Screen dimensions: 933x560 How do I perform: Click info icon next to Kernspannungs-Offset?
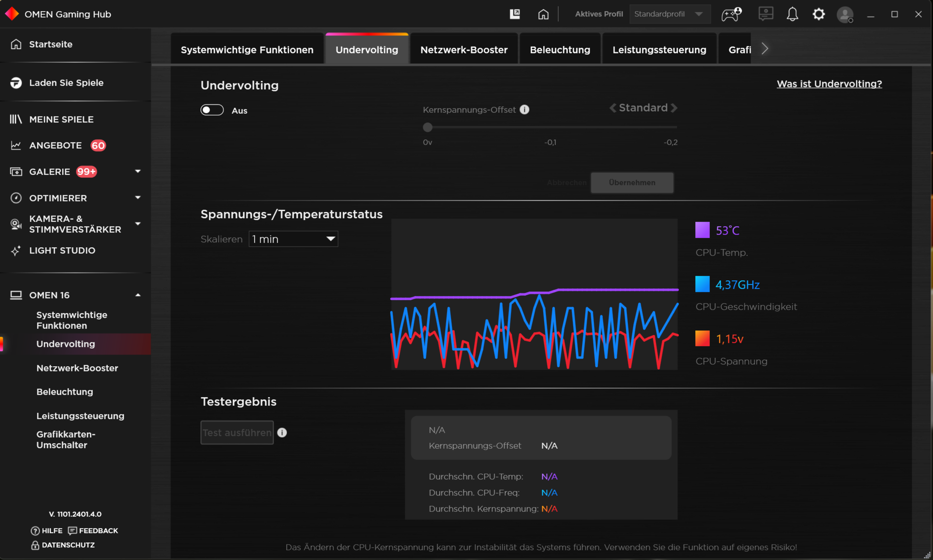coord(524,110)
